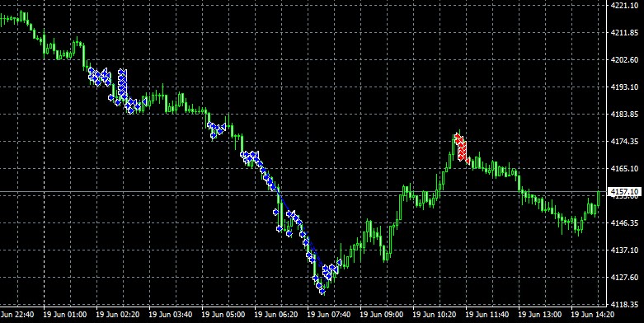
Task: Select the 19 Jun 02:20 time label
Action: point(119,315)
